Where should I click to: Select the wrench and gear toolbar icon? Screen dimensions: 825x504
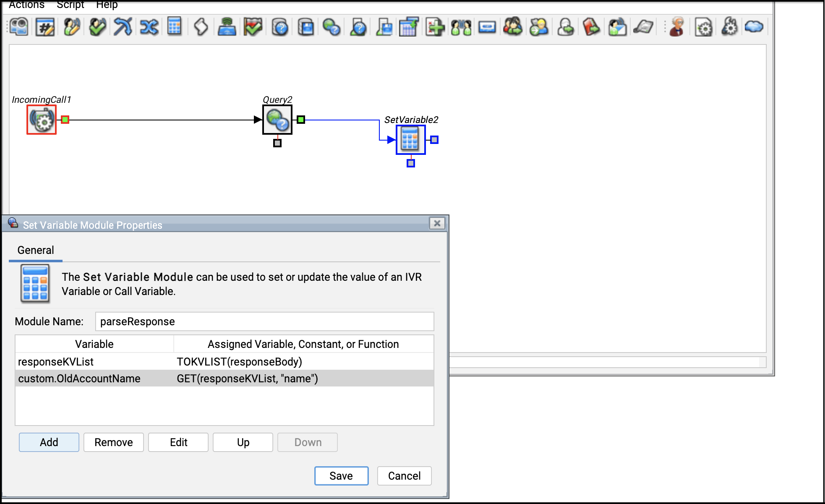pyautogui.click(x=730, y=27)
